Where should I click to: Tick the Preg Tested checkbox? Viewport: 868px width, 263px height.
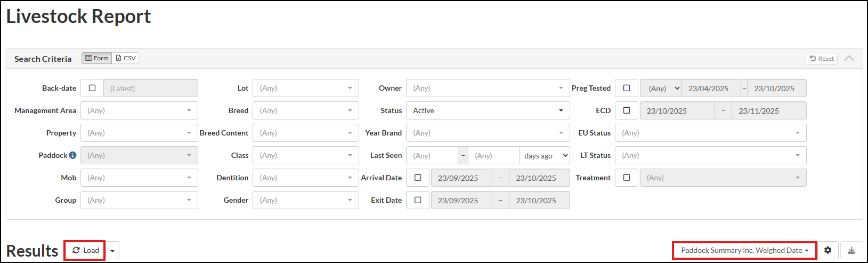point(627,88)
